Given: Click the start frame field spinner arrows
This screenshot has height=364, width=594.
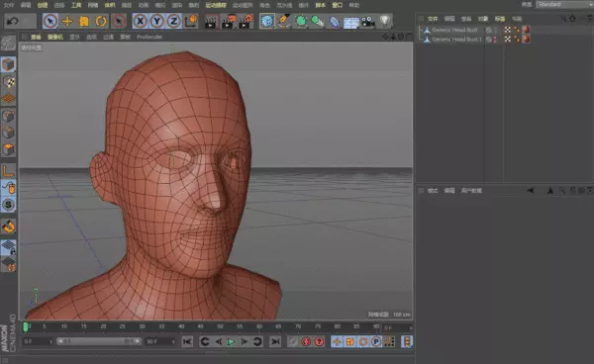Looking at the screenshot, I should click(50, 341).
